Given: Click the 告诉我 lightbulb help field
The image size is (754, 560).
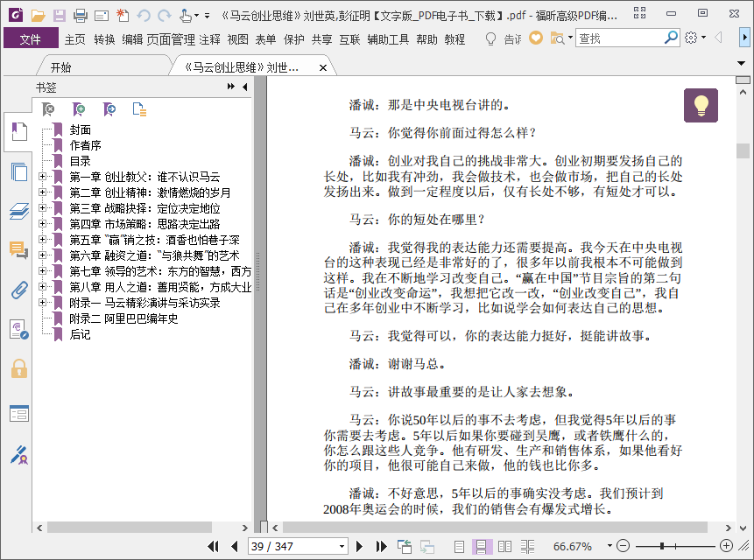Looking at the screenshot, I should [504, 38].
